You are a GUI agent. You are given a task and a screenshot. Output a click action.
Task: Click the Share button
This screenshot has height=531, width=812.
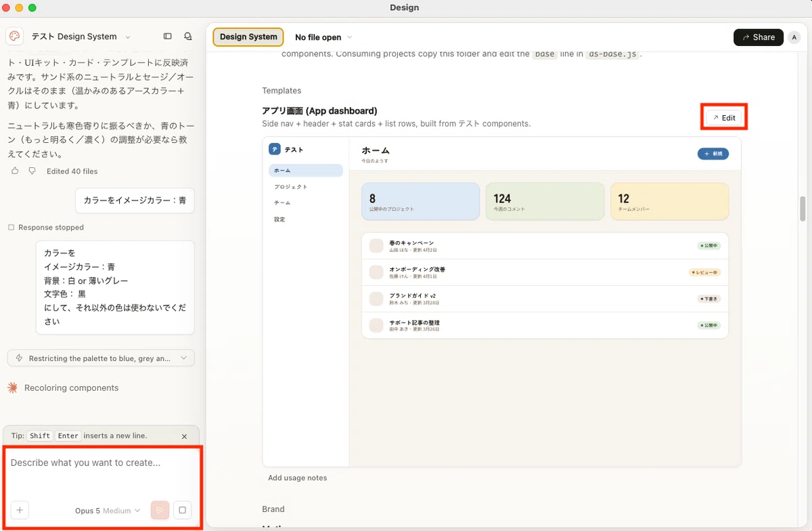click(x=758, y=37)
